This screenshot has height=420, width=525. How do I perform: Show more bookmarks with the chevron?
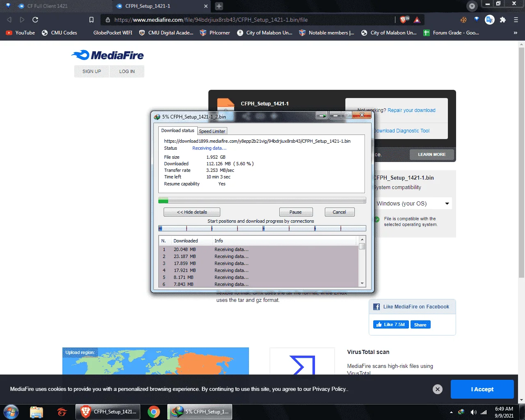pyautogui.click(x=516, y=33)
